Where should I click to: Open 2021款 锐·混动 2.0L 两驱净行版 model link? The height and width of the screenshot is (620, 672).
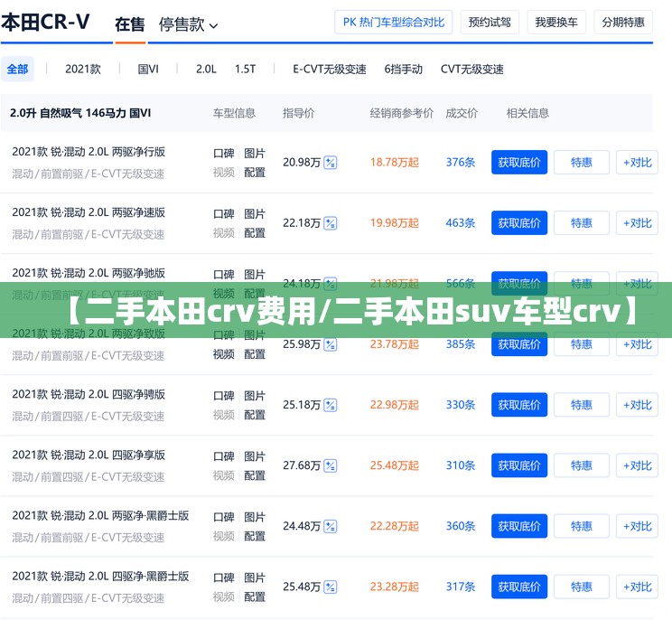[89, 152]
